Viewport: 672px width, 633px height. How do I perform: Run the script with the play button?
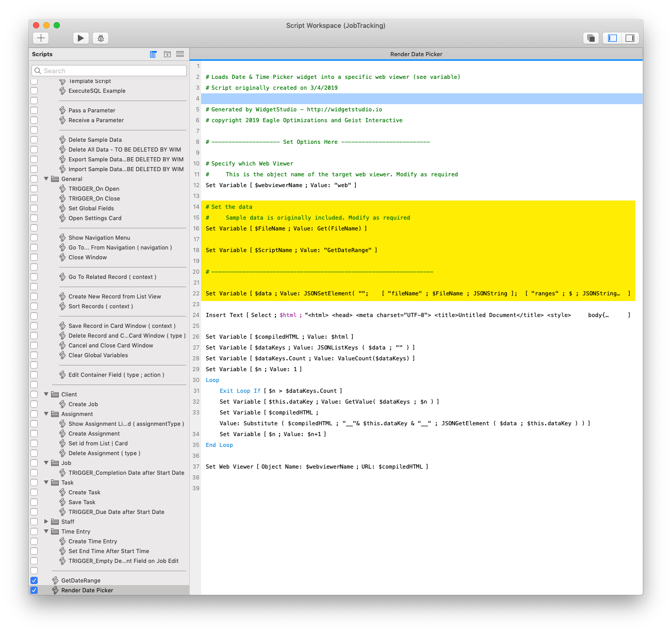point(80,38)
